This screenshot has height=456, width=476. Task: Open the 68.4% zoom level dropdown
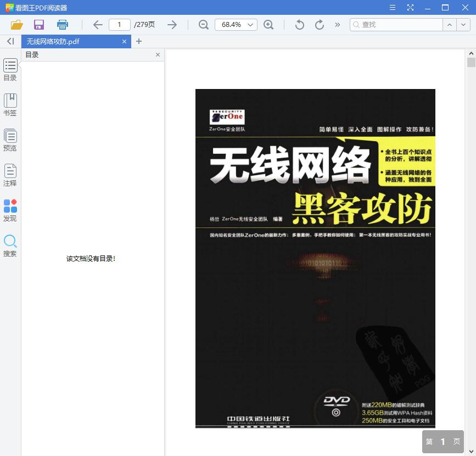point(236,25)
